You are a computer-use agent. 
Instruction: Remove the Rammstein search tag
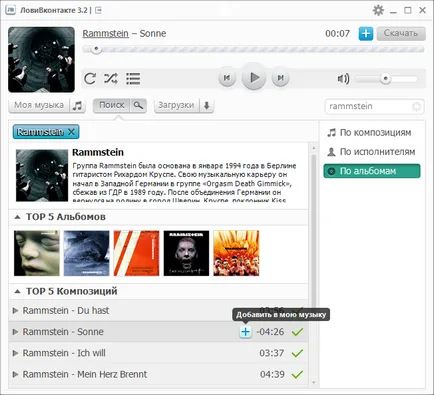click(x=71, y=132)
